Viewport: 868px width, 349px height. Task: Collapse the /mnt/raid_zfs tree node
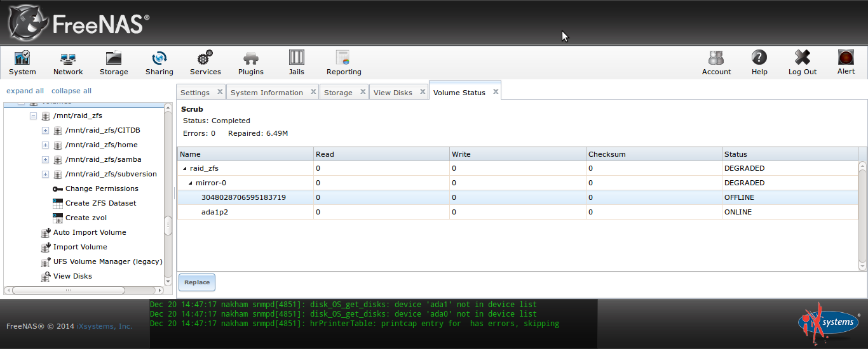point(33,116)
